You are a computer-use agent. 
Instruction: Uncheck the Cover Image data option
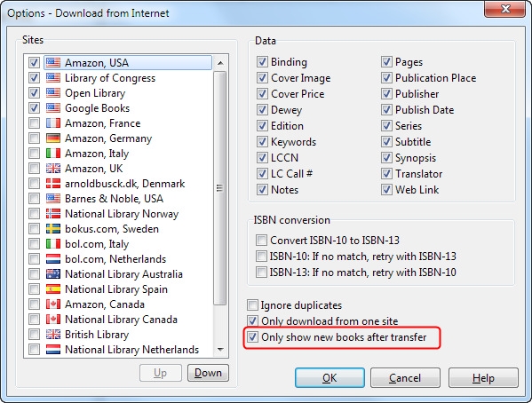click(x=262, y=78)
